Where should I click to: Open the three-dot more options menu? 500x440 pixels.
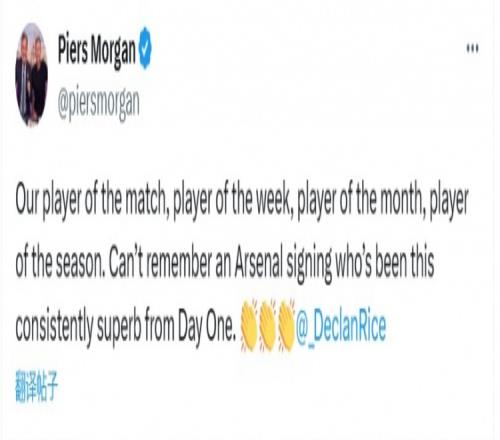point(473,49)
